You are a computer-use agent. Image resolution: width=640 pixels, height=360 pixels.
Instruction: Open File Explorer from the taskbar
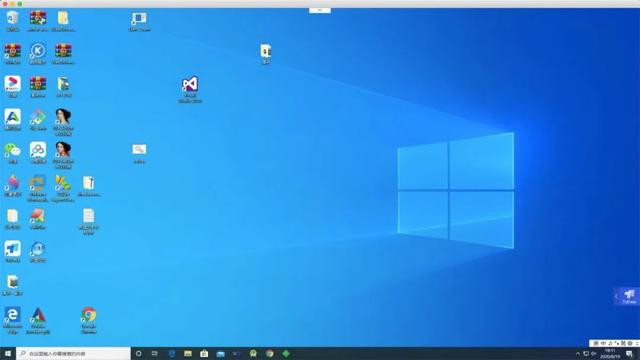pyautogui.click(x=188, y=353)
